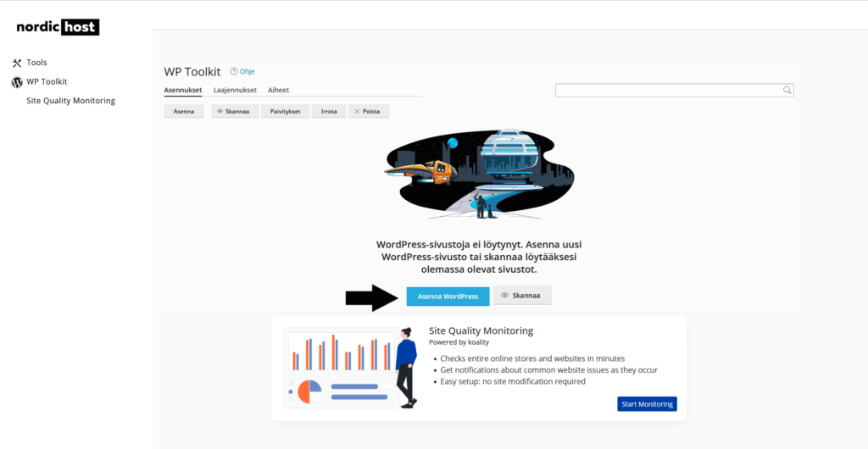
Task: Focus the search input field
Action: 667,90
